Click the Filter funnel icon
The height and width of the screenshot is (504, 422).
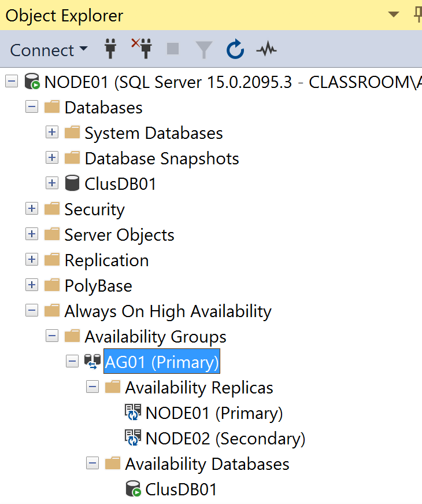pos(203,50)
